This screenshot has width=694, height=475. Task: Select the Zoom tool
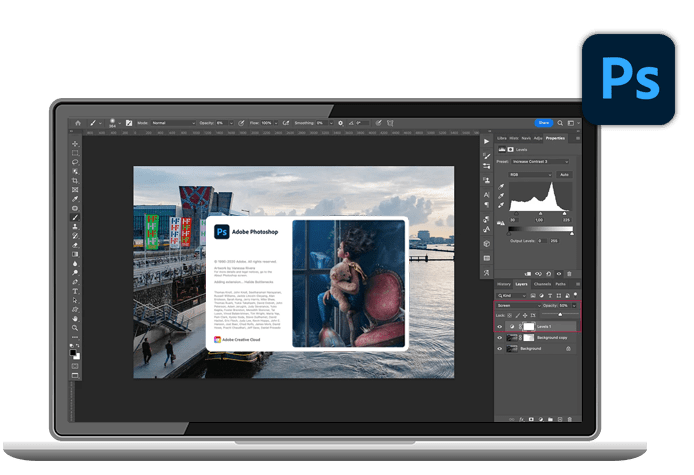coord(75,328)
